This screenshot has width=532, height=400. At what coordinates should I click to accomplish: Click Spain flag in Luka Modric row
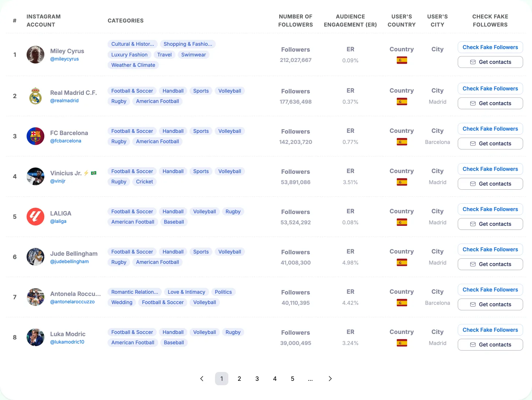pos(402,343)
